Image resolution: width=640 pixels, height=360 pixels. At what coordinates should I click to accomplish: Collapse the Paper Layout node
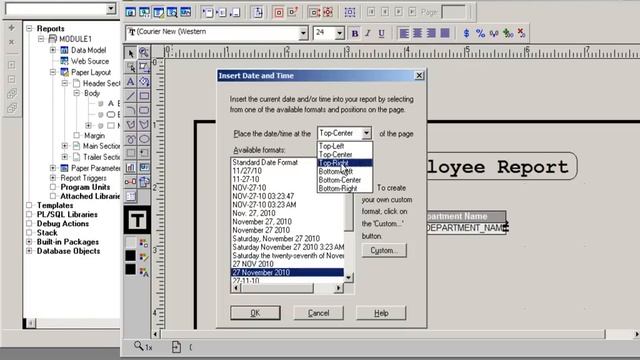[x=53, y=72]
